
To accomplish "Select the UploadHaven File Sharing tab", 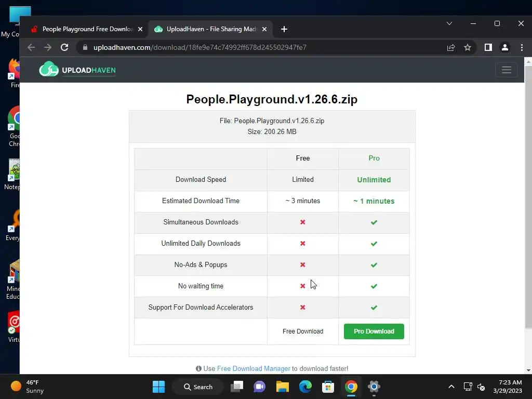I will tap(210, 29).
